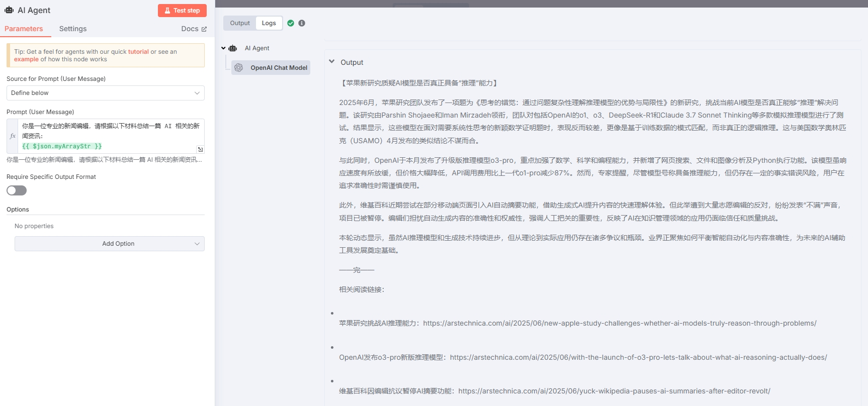Click the info icon next to Logs

click(x=302, y=23)
